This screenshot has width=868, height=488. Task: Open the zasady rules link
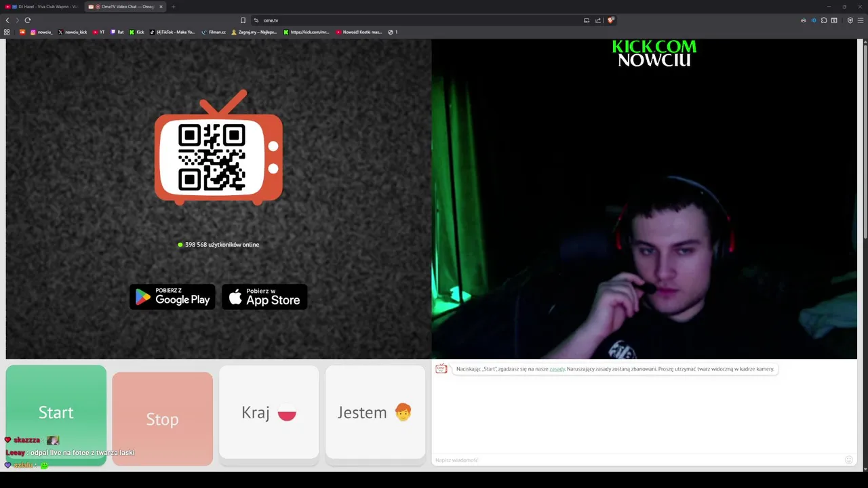(557, 369)
